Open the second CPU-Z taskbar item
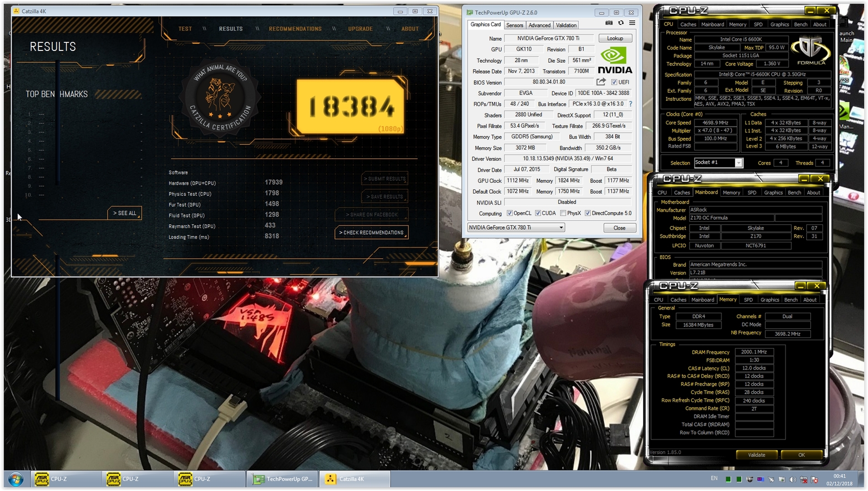This screenshot has height=491, width=868. coord(138,479)
